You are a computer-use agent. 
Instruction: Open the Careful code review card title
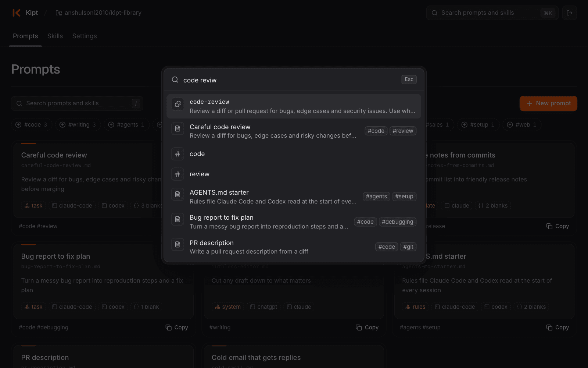(x=54, y=155)
